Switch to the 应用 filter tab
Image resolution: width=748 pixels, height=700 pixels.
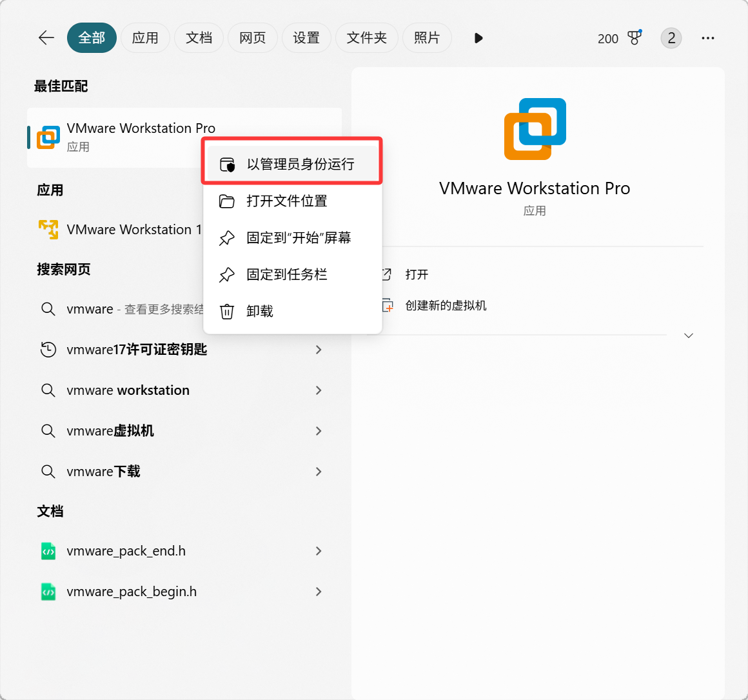click(x=145, y=37)
